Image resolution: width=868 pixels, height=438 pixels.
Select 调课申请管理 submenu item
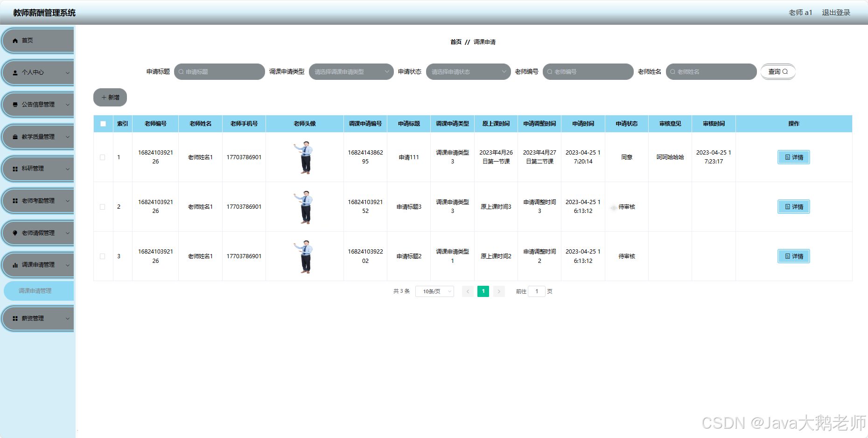click(x=39, y=291)
